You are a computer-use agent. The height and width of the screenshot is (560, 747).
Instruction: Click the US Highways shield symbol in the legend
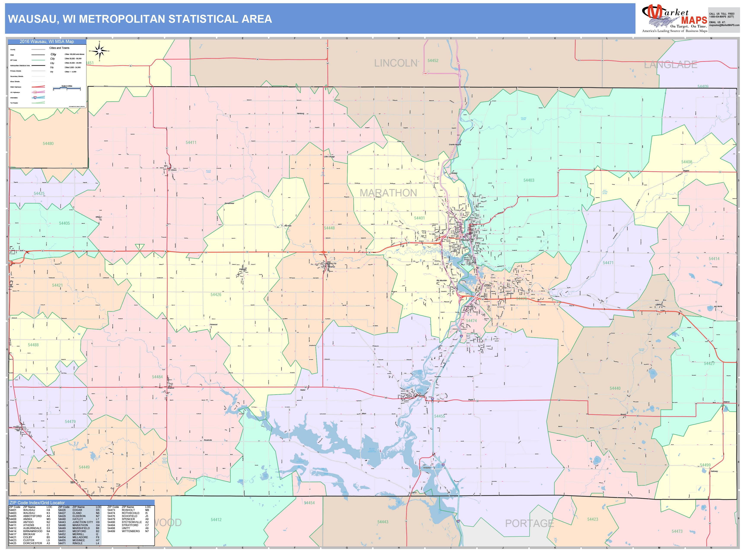(35, 92)
